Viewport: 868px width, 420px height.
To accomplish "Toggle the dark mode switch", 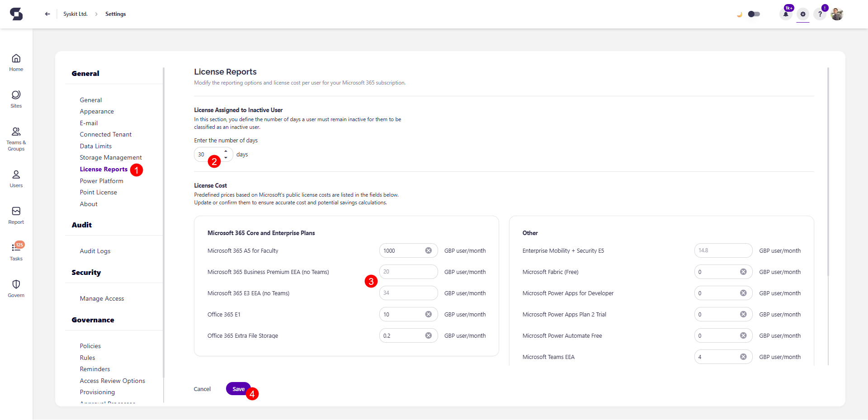I will [x=754, y=14].
